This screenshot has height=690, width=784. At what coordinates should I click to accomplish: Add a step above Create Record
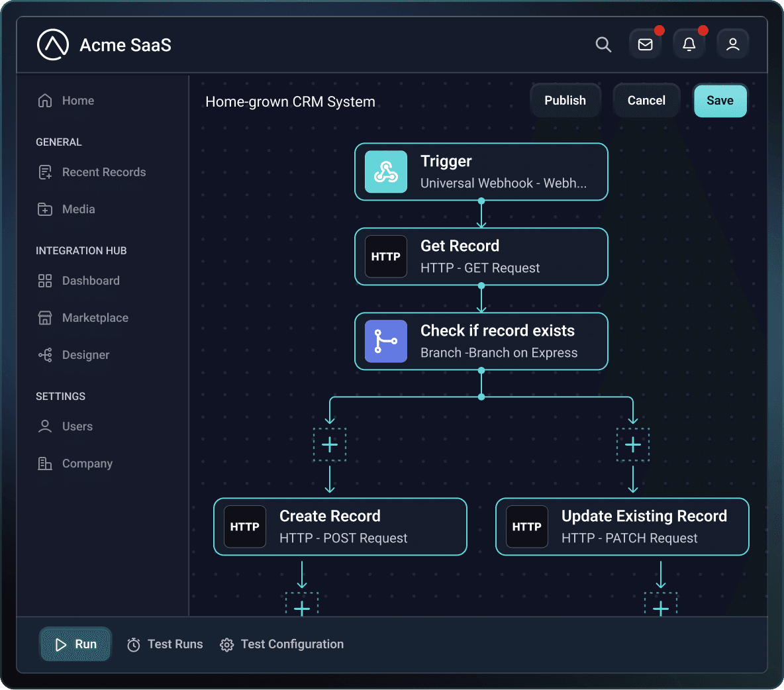(x=330, y=444)
